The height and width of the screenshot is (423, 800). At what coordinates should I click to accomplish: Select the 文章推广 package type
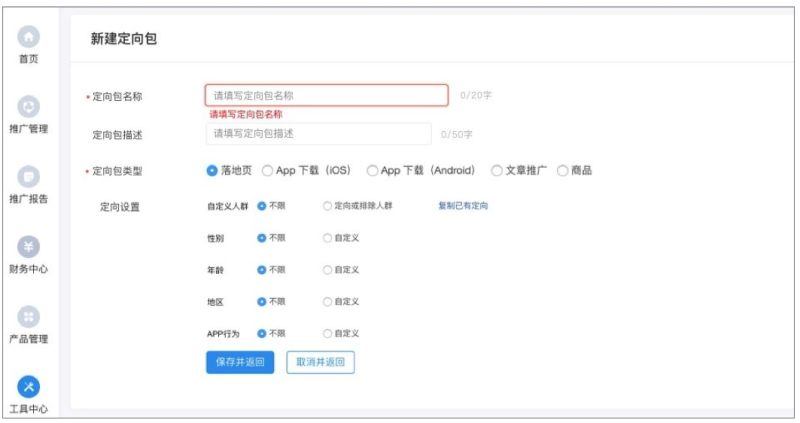[496, 171]
